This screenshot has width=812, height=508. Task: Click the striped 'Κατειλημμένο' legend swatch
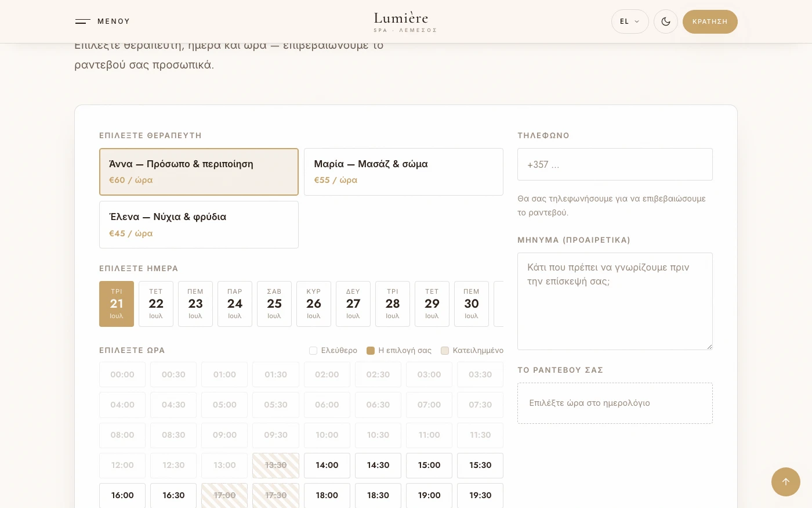click(x=445, y=351)
